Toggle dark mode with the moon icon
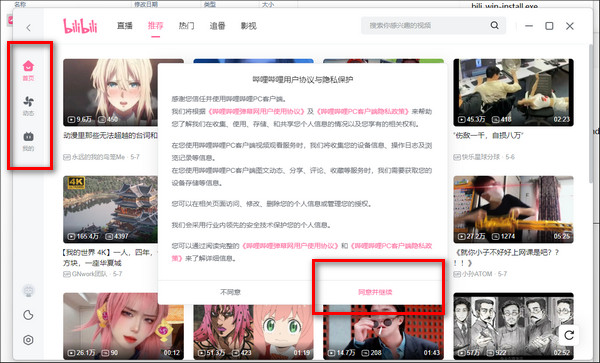The image size is (600, 363). 28,315
